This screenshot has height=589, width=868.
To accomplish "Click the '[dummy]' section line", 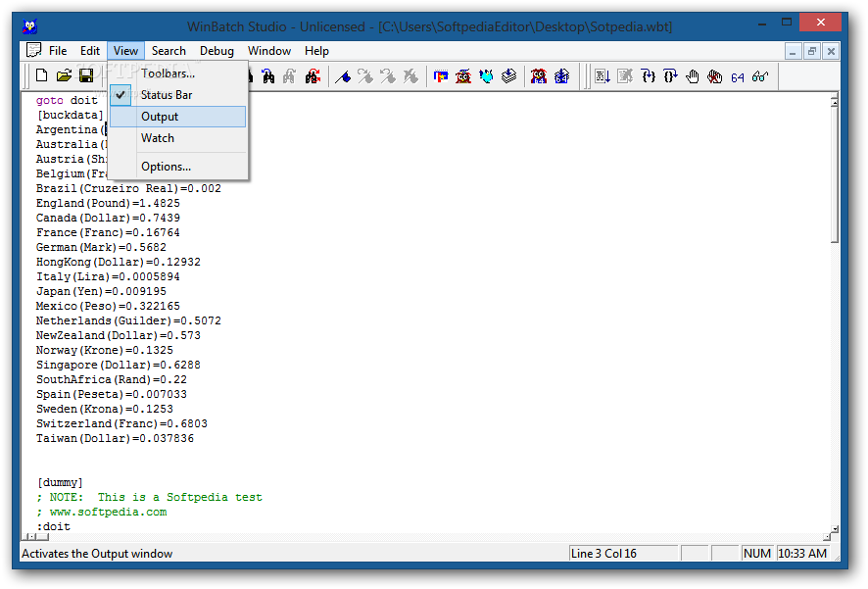I will [60, 483].
